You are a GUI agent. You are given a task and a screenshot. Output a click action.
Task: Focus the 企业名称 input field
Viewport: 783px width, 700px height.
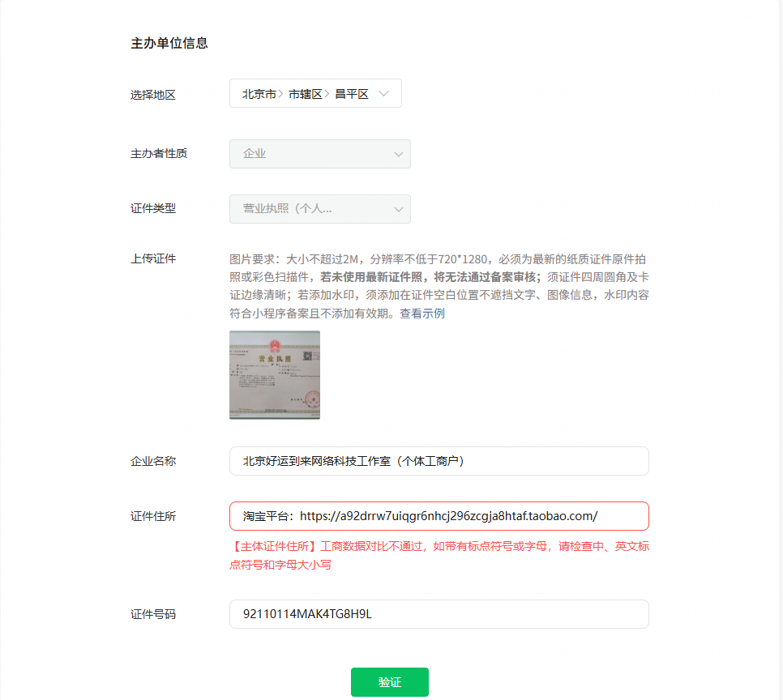coord(439,461)
